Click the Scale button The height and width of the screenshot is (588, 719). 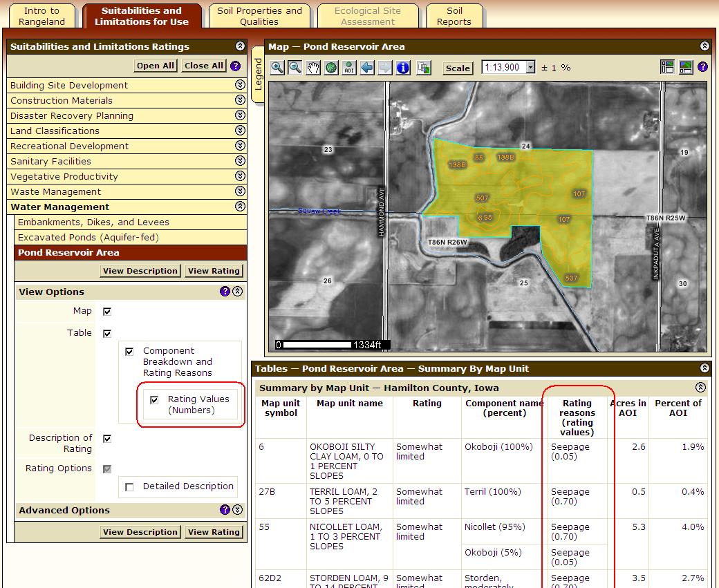(x=458, y=68)
